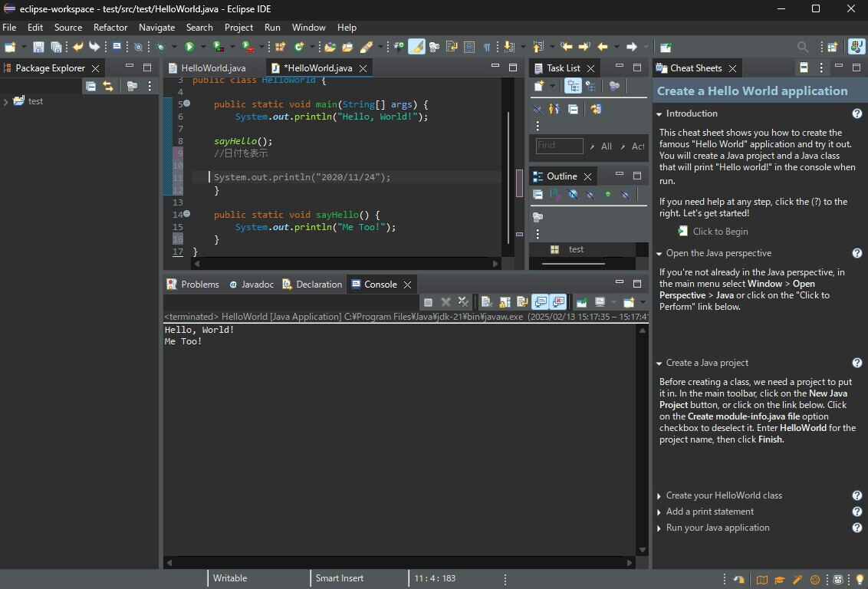Remove all terminated launches in Console

click(462, 301)
